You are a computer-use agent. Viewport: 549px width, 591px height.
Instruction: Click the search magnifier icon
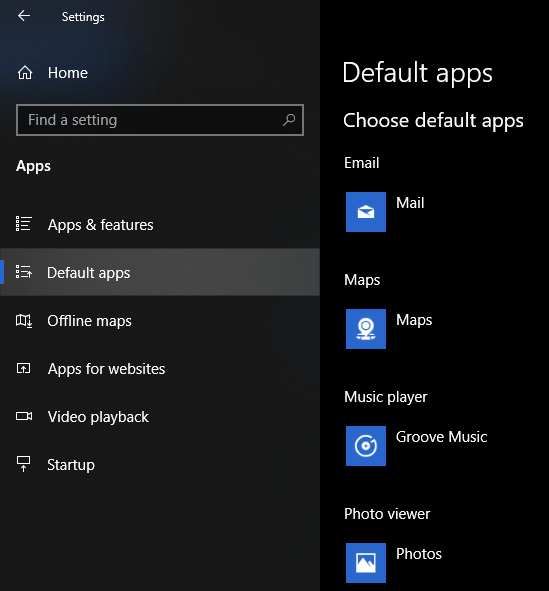click(x=289, y=120)
